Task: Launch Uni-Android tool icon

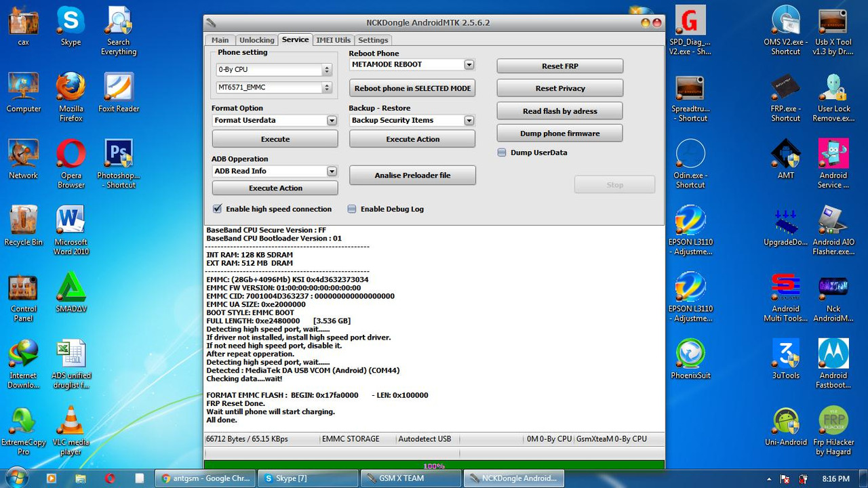Action: pos(785,425)
